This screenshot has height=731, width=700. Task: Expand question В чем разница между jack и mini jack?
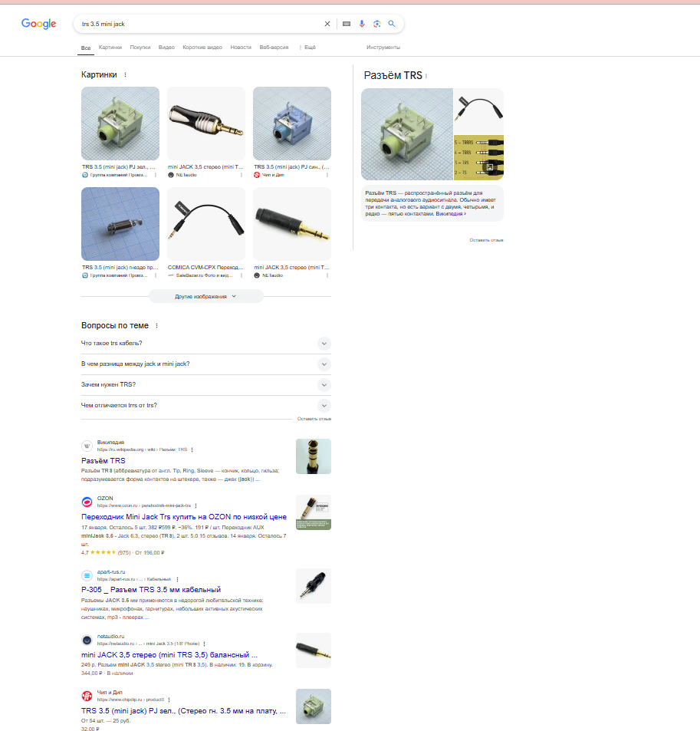point(206,364)
